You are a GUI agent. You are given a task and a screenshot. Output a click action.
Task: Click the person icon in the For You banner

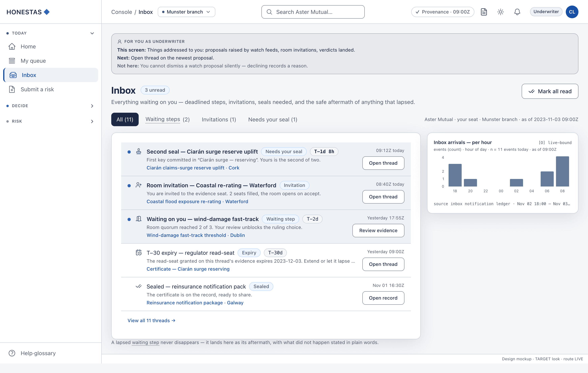[x=119, y=42]
